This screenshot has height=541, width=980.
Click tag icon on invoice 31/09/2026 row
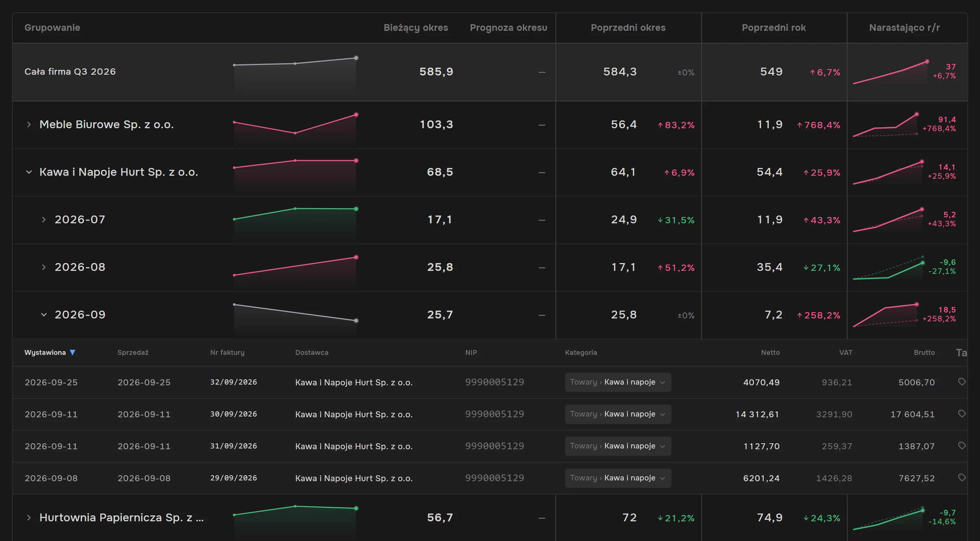[x=962, y=446]
